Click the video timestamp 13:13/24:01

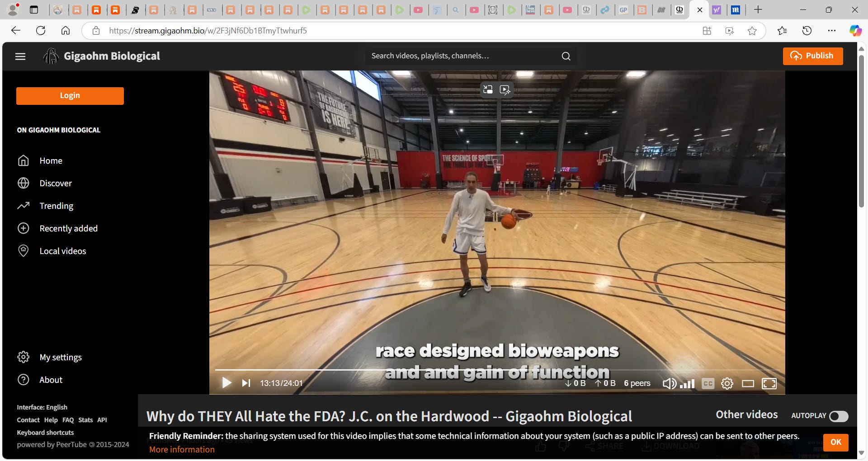(x=281, y=383)
